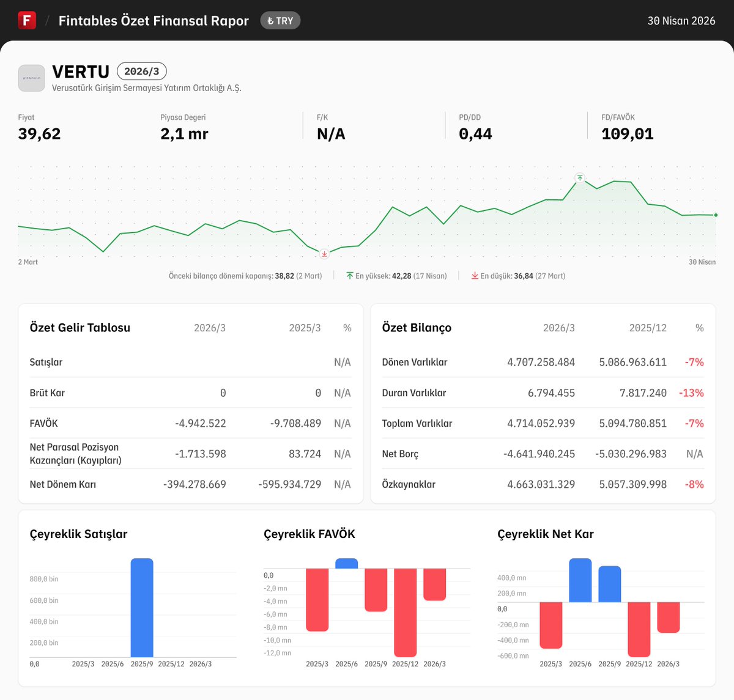Click the highest price marker on chart
This screenshot has width=734, height=700.
(x=580, y=179)
